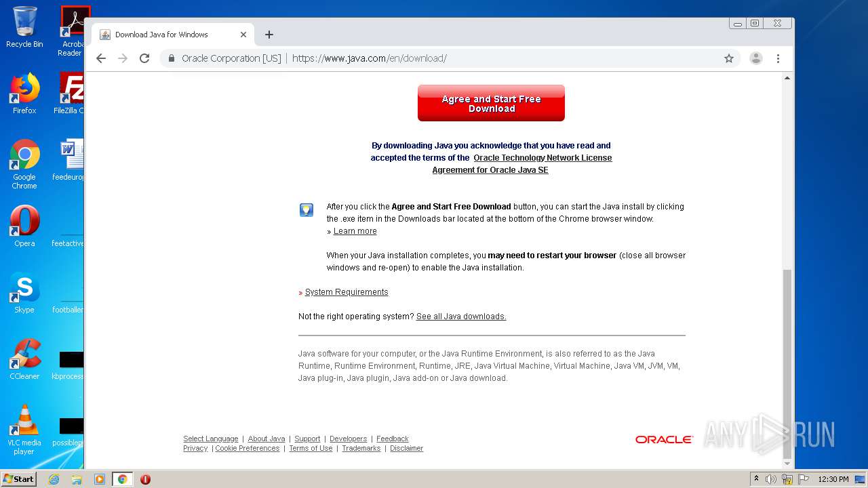Open the Chrome three-dot menu
The height and width of the screenshot is (488, 868).
[778, 58]
